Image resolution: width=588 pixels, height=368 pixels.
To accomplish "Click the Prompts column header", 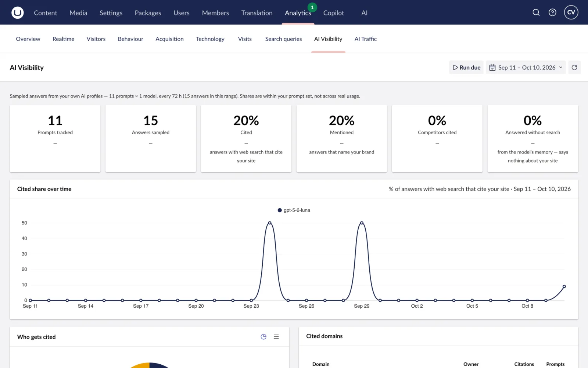I will point(555,364).
